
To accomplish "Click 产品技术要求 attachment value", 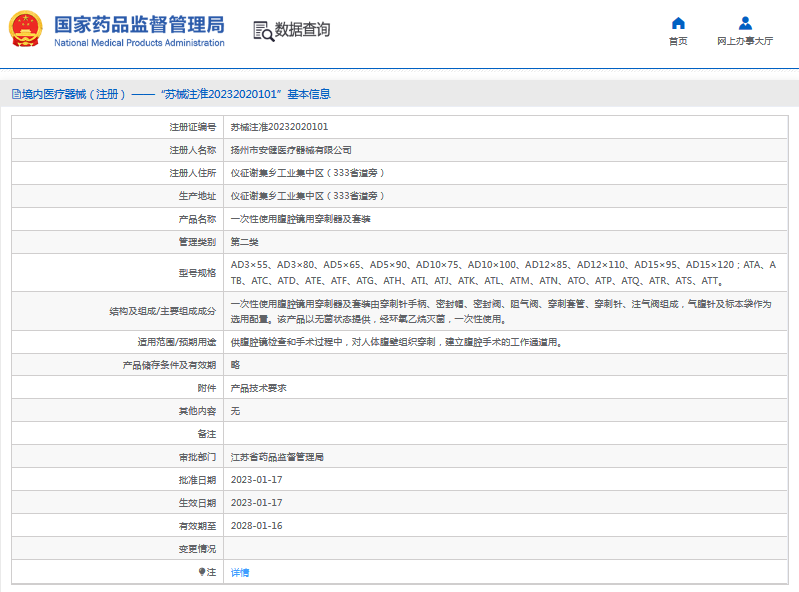I will point(258,388).
